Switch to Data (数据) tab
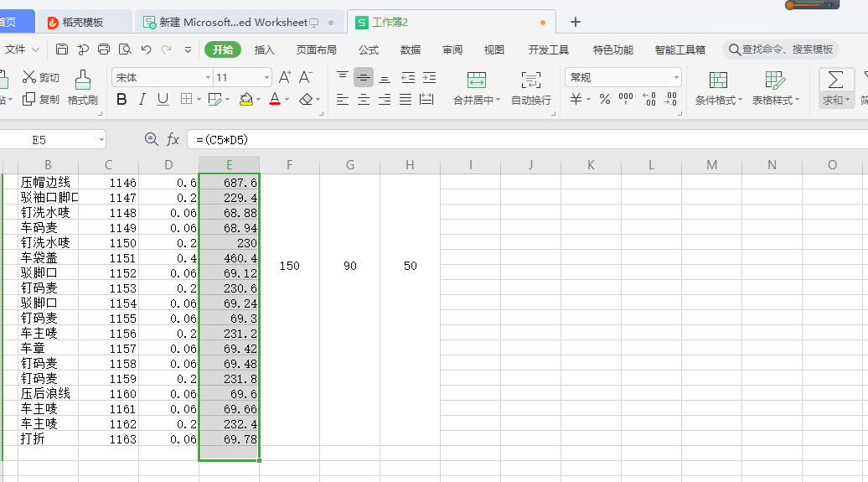868x482 pixels. [411, 49]
